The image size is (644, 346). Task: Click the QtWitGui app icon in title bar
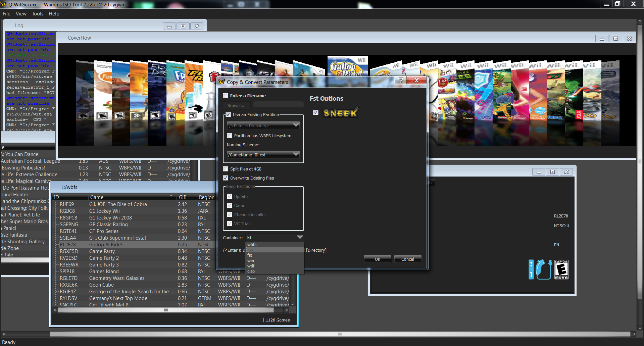3,4
